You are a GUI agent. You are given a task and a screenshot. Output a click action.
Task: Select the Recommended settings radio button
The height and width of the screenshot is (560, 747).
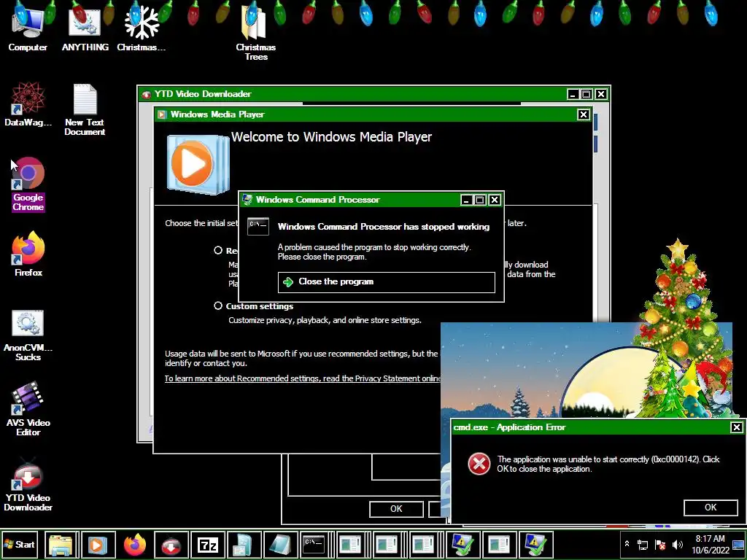(x=218, y=250)
